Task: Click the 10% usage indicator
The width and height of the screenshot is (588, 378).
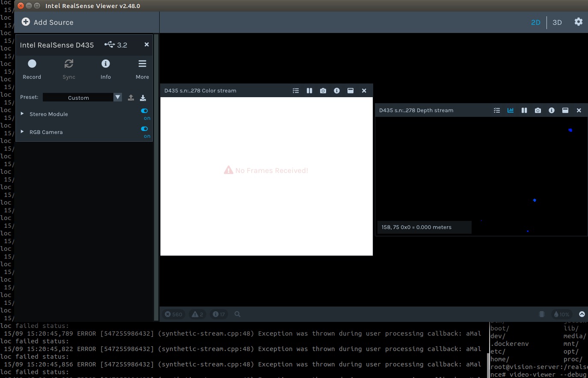Action: (x=561, y=314)
